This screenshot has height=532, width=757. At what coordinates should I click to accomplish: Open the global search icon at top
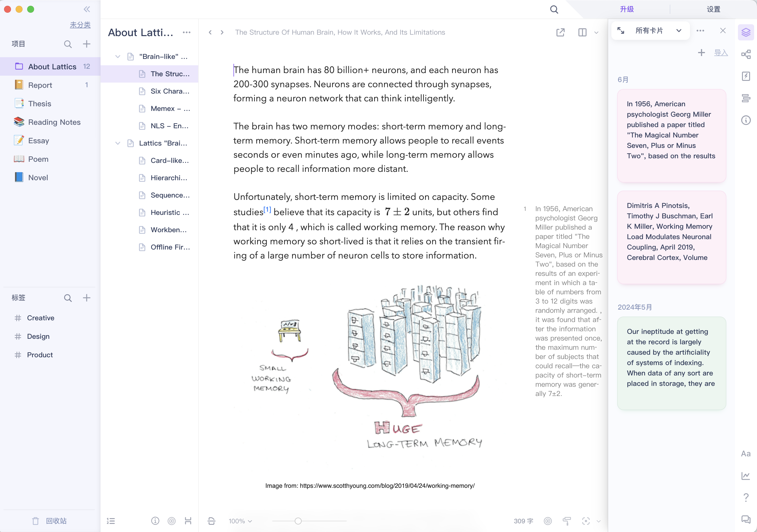click(x=554, y=9)
